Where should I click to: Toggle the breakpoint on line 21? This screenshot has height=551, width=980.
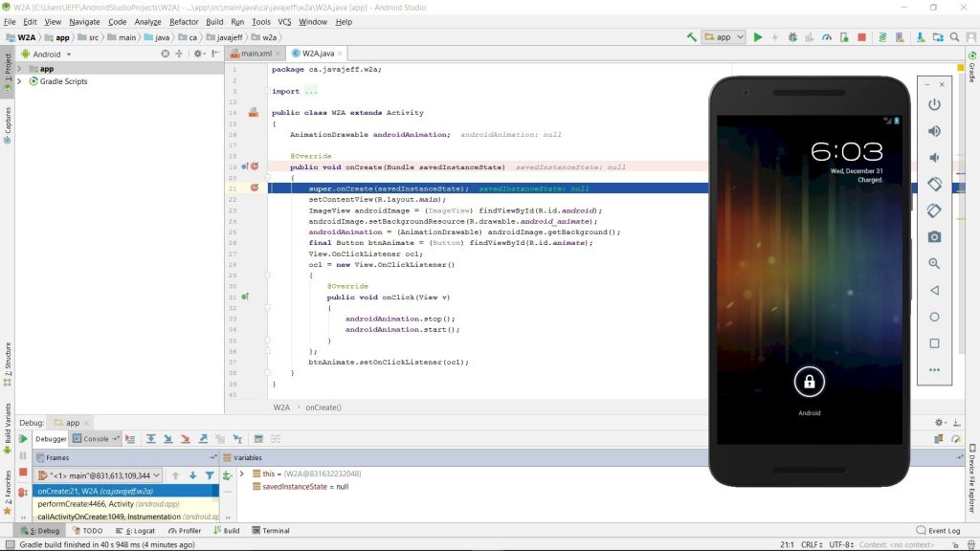tap(255, 188)
